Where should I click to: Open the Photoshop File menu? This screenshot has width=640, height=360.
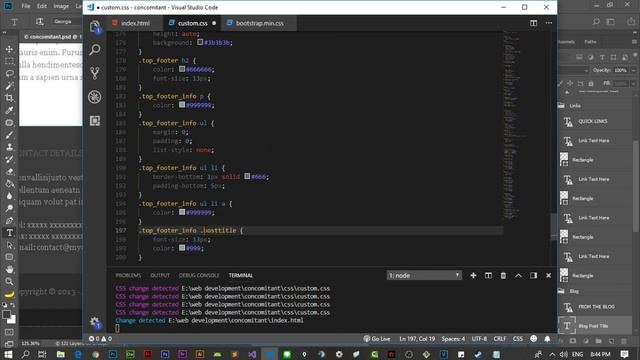point(26,6)
